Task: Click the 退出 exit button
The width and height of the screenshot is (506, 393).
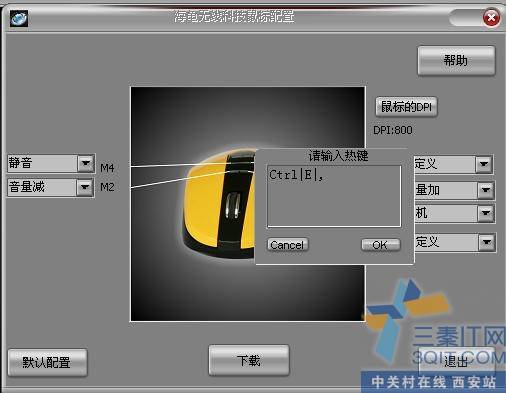Action: (456, 360)
